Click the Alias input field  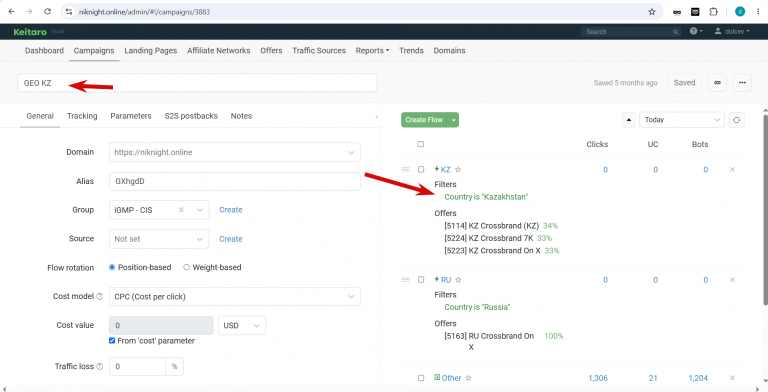[x=235, y=181]
